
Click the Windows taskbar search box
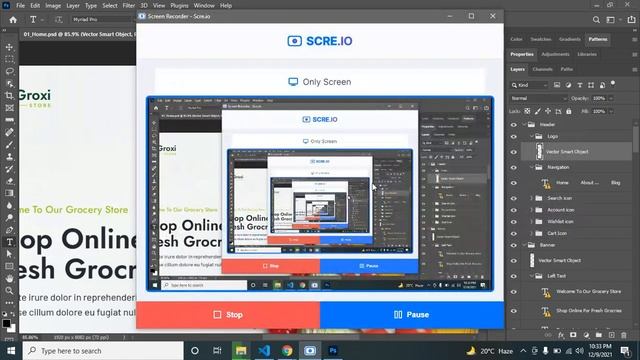click(103, 351)
